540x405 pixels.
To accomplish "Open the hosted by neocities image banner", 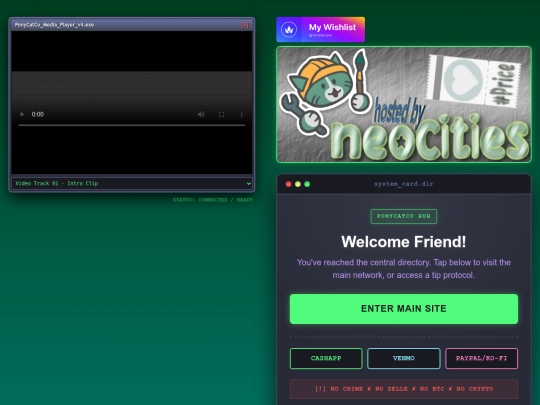I will (404, 104).
